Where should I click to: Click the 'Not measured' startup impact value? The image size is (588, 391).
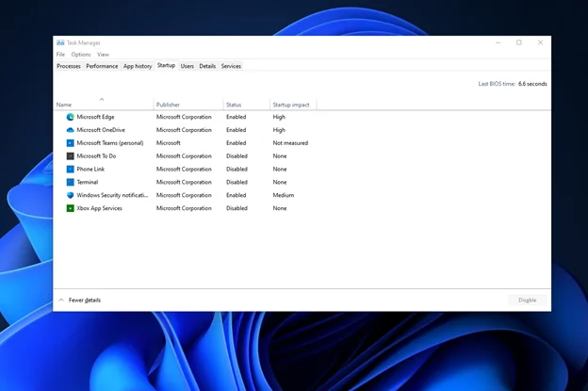tap(290, 143)
